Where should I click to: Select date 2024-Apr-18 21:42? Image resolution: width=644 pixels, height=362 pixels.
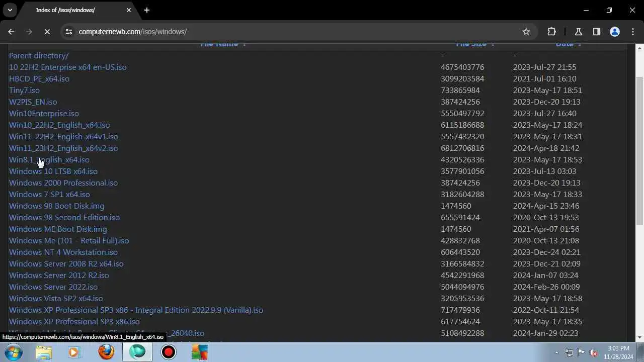pos(546,148)
